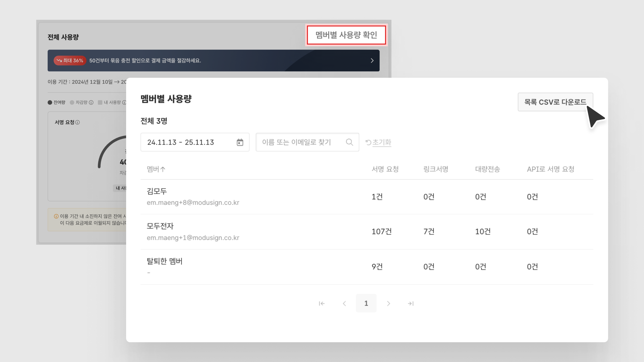Sort by 멤버 column header arrow

163,169
